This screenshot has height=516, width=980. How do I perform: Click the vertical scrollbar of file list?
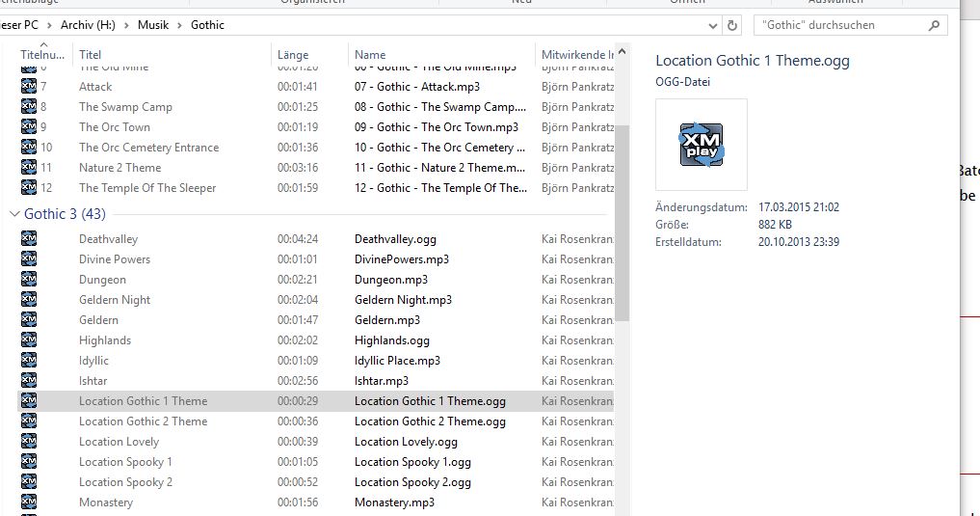pyautogui.click(x=622, y=222)
